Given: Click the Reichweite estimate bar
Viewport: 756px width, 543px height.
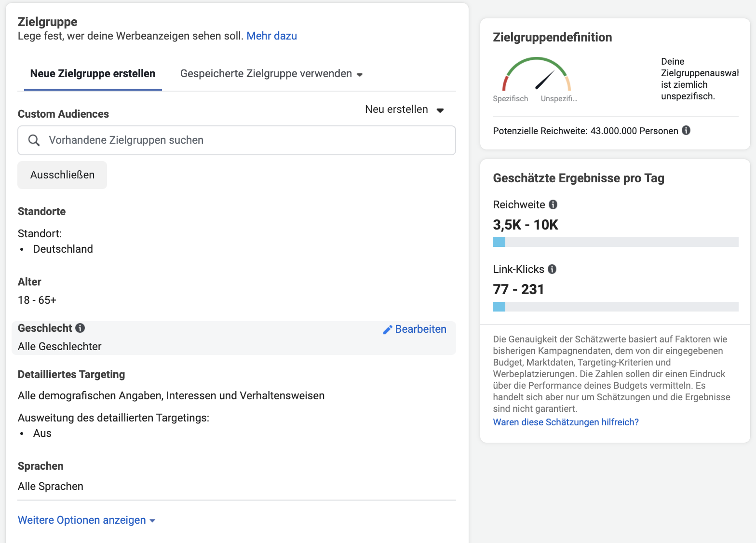Looking at the screenshot, I should click(x=616, y=242).
